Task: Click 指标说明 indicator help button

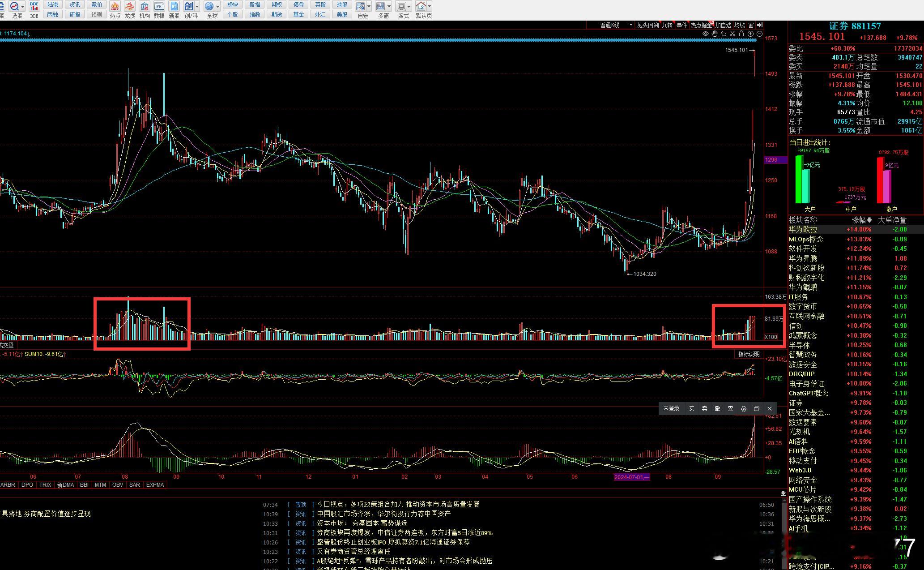Action: [x=749, y=354]
